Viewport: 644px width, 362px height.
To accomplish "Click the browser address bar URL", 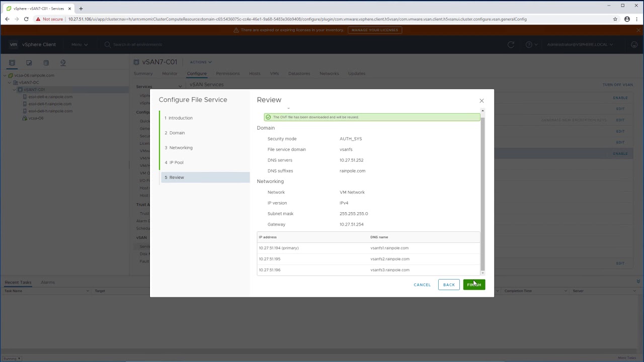I will 297,19.
